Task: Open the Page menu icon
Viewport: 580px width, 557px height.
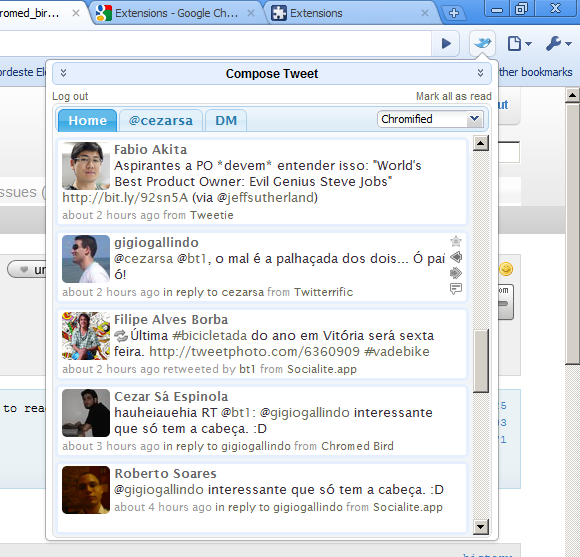Action: pyautogui.click(x=519, y=44)
